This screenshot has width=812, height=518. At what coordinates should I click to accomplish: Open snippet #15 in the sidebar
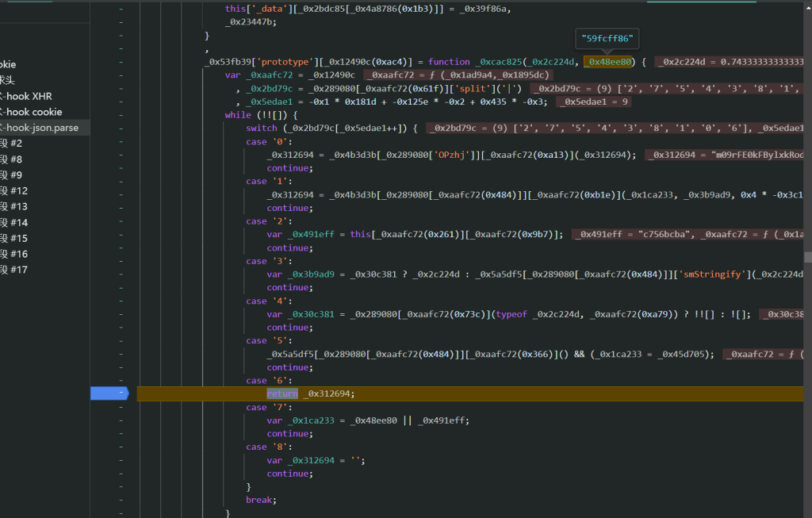pos(14,239)
